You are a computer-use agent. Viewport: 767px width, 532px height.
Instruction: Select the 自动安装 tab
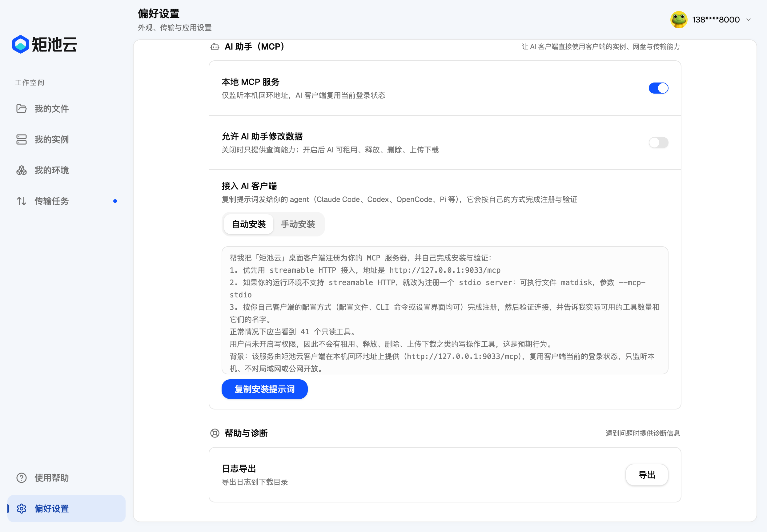[x=249, y=224]
